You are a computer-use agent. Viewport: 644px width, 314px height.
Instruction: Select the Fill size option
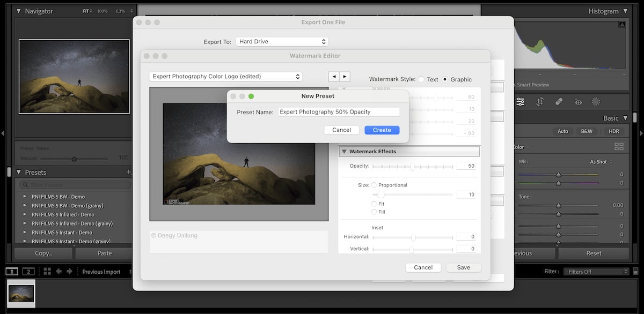click(x=375, y=212)
